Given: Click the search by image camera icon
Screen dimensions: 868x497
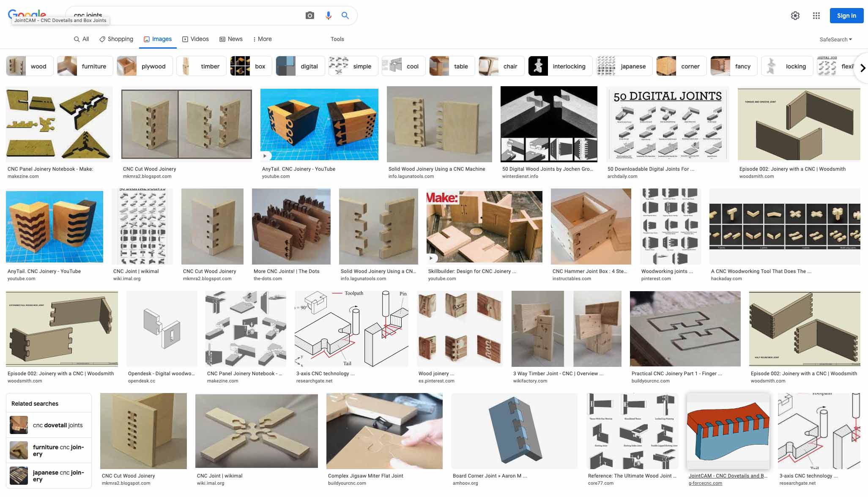Looking at the screenshot, I should tap(309, 16).
